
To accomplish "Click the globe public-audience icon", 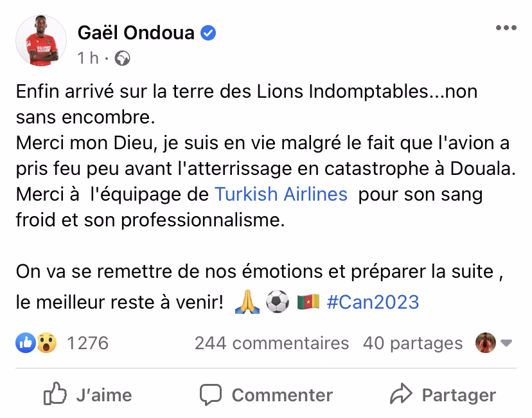I will [121, 59].
